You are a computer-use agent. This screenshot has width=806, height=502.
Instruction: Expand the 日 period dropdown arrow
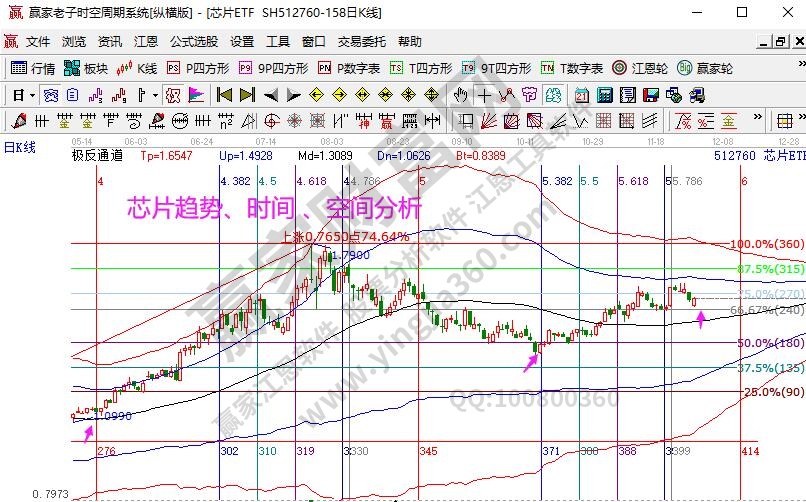[31, 95]
